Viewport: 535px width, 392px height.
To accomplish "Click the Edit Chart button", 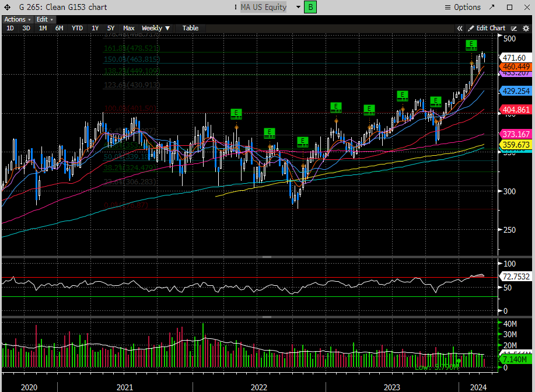I will 486,28.
